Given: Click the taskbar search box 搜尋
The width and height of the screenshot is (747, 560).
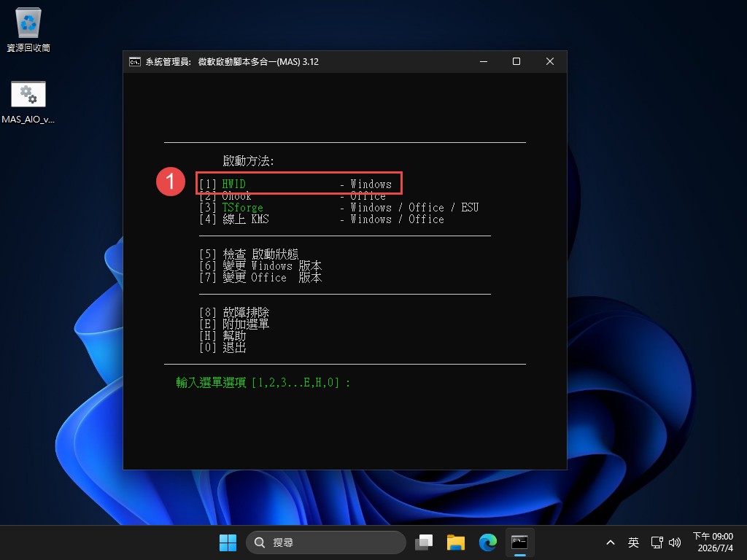Looking at the screenshot, I should coord(326,542).
